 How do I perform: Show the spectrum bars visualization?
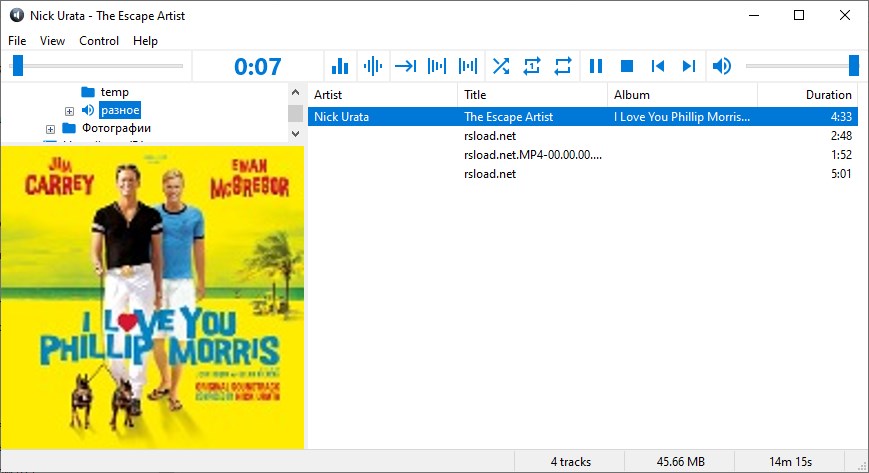point(340,67)
